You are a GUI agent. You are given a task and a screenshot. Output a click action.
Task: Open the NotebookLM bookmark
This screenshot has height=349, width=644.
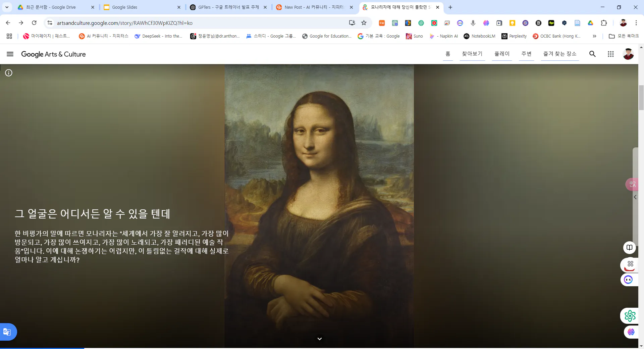(479, 36)
